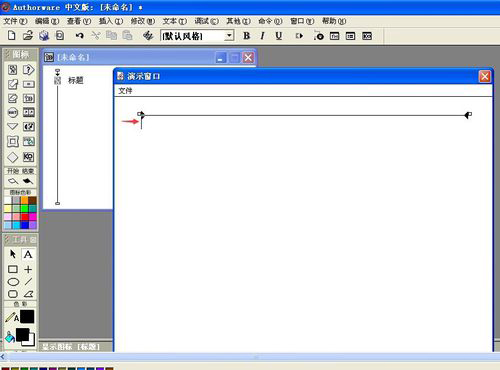
Task: Open the Control Panel toolbar icon
Action: pyautogui.click(x=319, y=36)
